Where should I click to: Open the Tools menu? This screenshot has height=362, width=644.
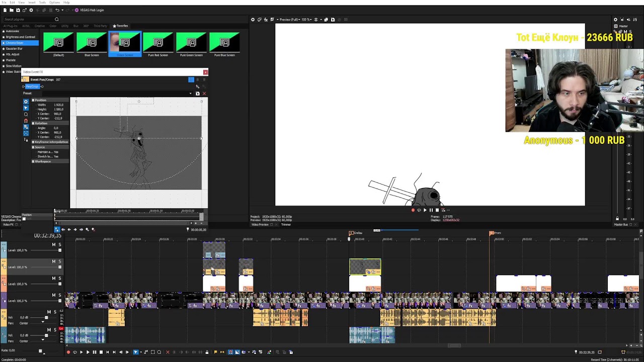[x=42, y=3]
